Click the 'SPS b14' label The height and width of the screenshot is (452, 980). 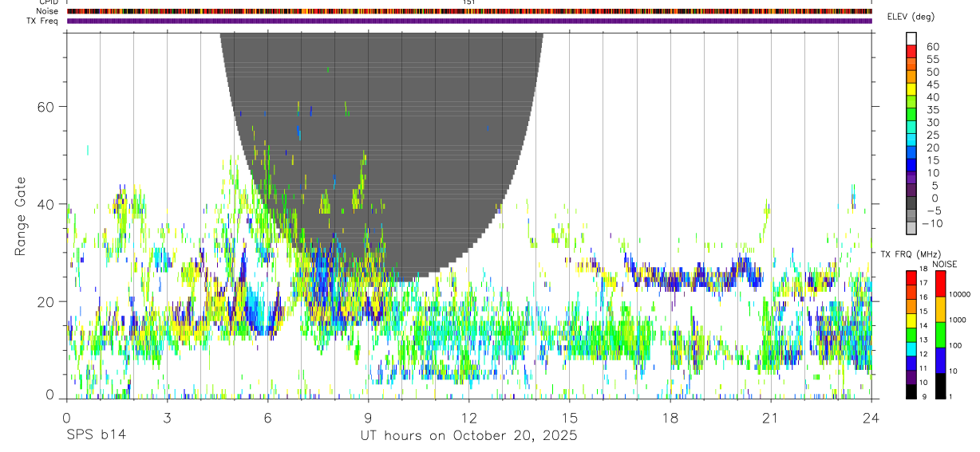[x=96, y=436]
